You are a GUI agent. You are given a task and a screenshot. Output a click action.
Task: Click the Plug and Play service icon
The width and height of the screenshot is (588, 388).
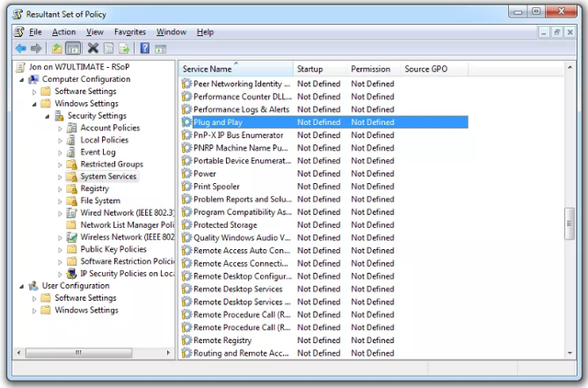(187, 122)
